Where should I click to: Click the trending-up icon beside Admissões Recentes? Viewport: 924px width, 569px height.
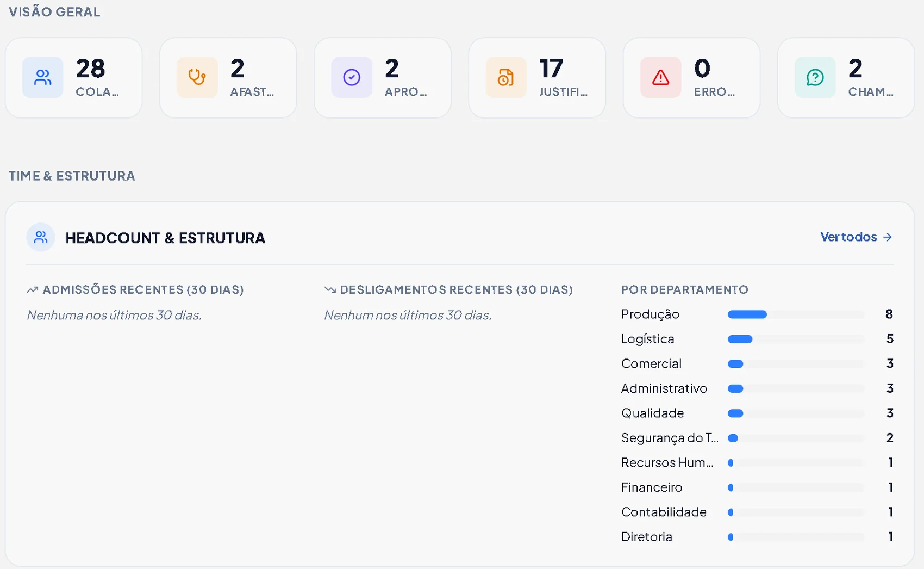(33, 290)
